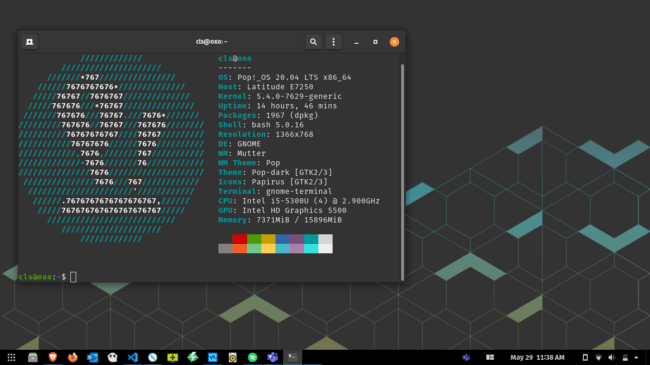
Task: Close the terminal with the orange X
Action: [x=394, y=42]
